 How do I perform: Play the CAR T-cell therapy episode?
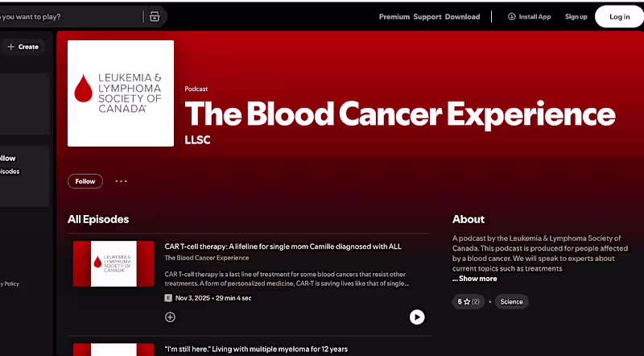point(417,317)
